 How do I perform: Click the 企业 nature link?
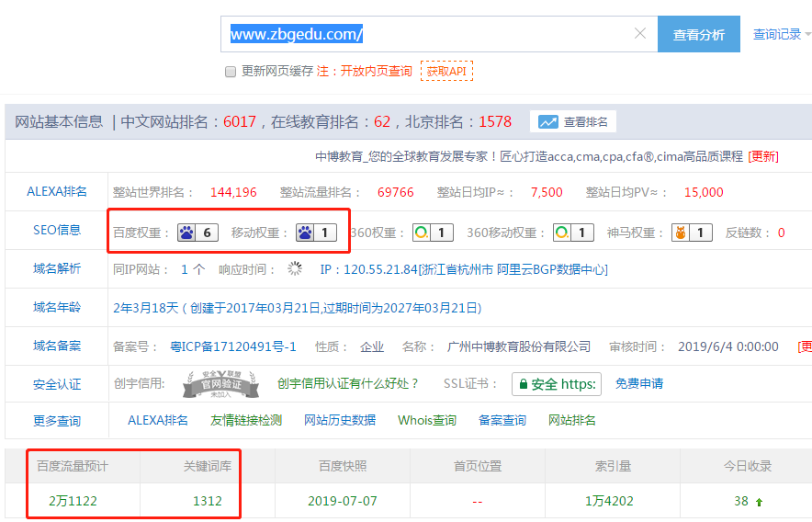pos(372,346)
